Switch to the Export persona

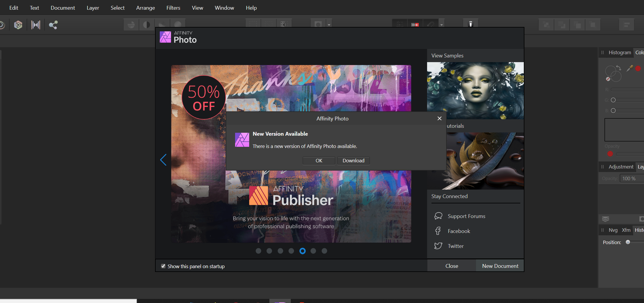pos(53,25)
